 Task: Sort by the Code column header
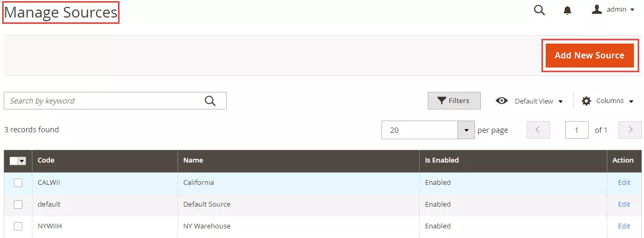[46, 160]
